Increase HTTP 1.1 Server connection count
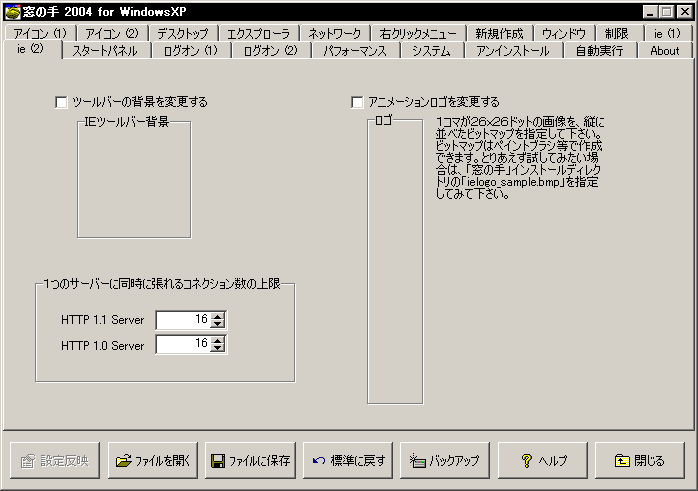 point(219,316)
